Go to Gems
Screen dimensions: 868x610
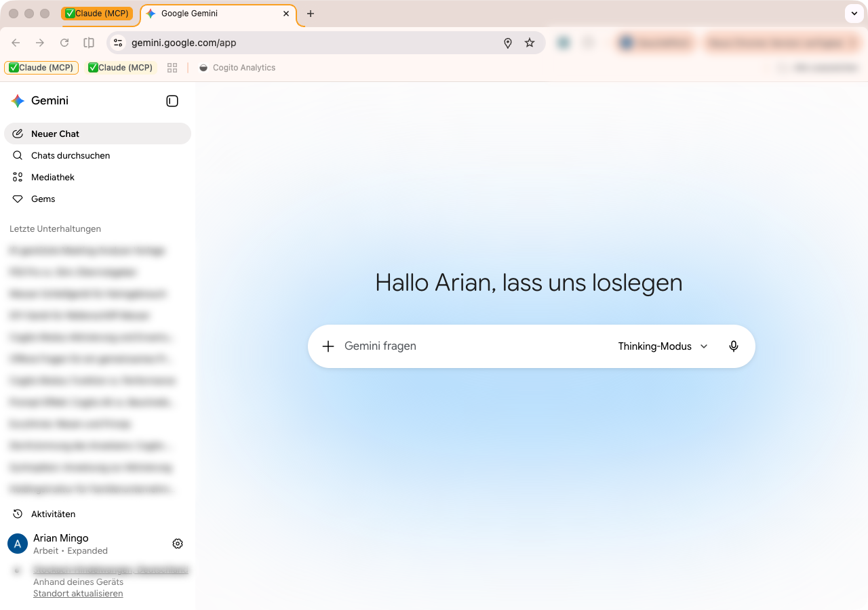[x=98, y=199]
